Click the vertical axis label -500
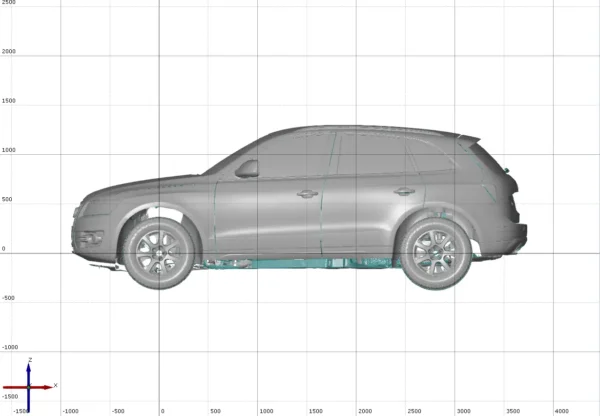600x416 pixels. tap(8, 298)
